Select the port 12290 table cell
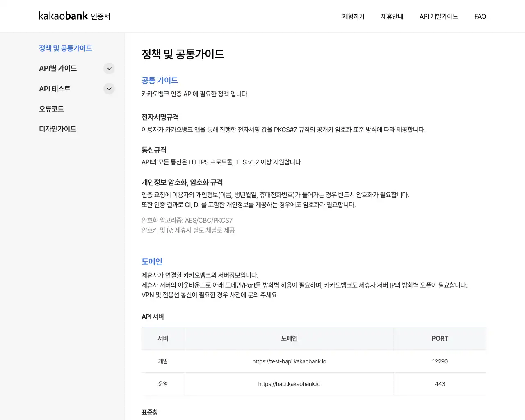Screen dimensions: 525x420 pyautogui.click(x=440, y=361)
